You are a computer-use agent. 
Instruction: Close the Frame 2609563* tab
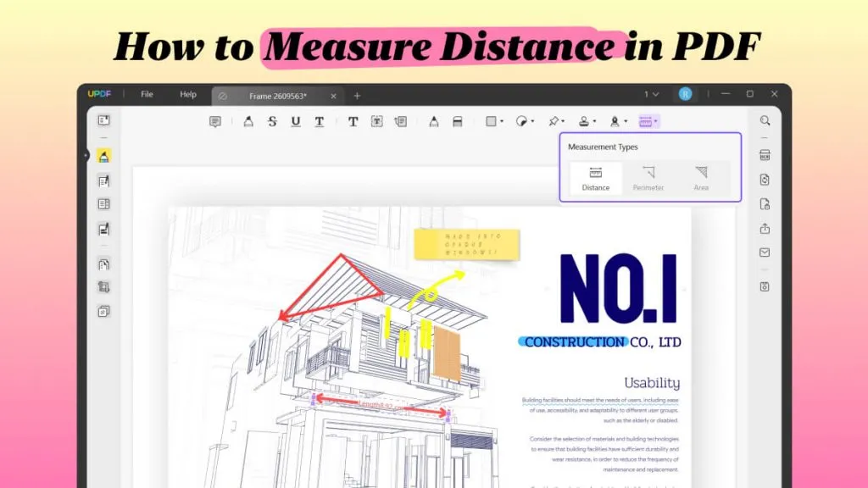pyautogui.click(x=333, y=97)
